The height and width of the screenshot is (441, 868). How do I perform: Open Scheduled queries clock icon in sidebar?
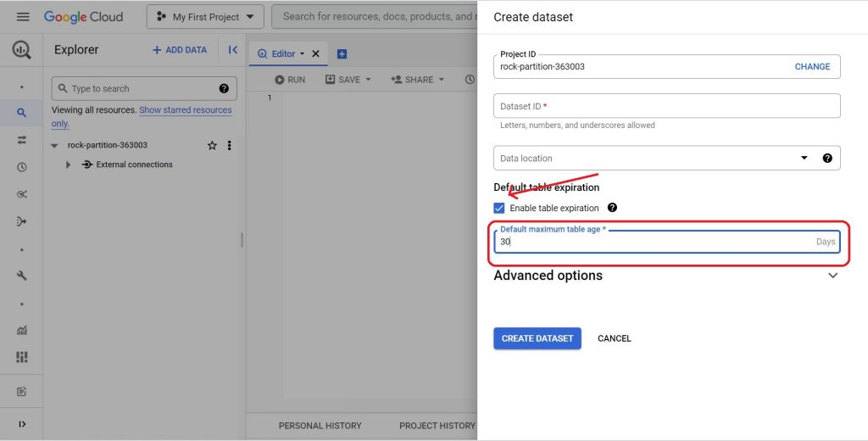tap(21, 167)
